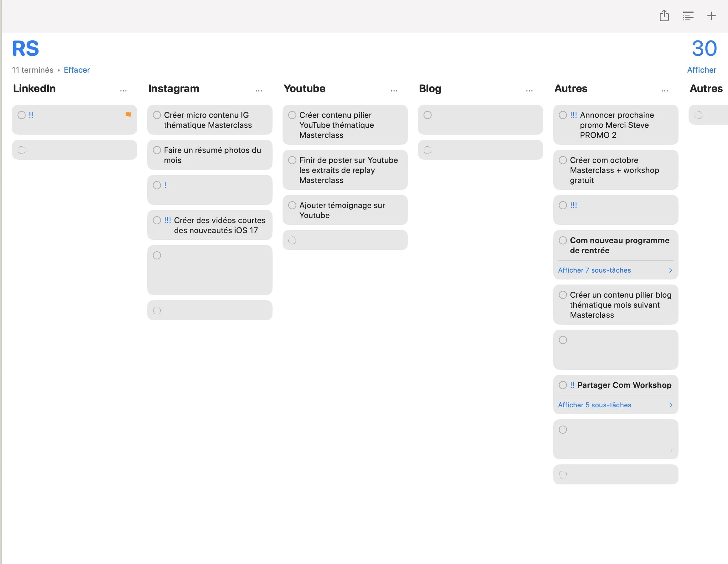
Task: Click the Autres column ellipsis icon
Action: coord(664,90)
